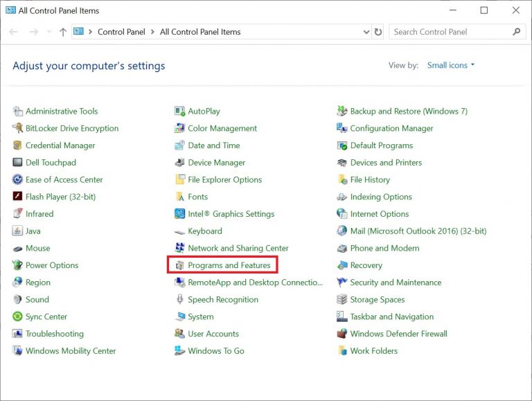Open Ease of Access Center icon
This screenshot has height=401, width=532.
(x=17, y=179)
